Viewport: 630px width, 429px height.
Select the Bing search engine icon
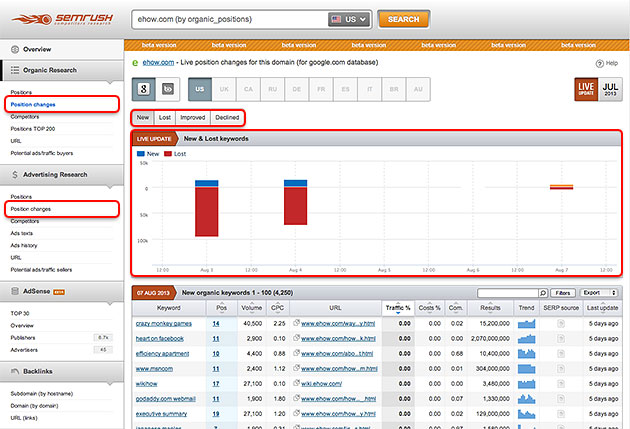click(x=168, y=89)
